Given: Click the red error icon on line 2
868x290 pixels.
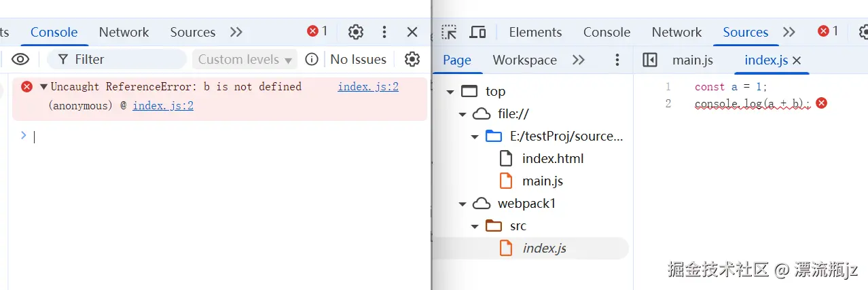Looking at the screenshot, I should tap(821, 103).
